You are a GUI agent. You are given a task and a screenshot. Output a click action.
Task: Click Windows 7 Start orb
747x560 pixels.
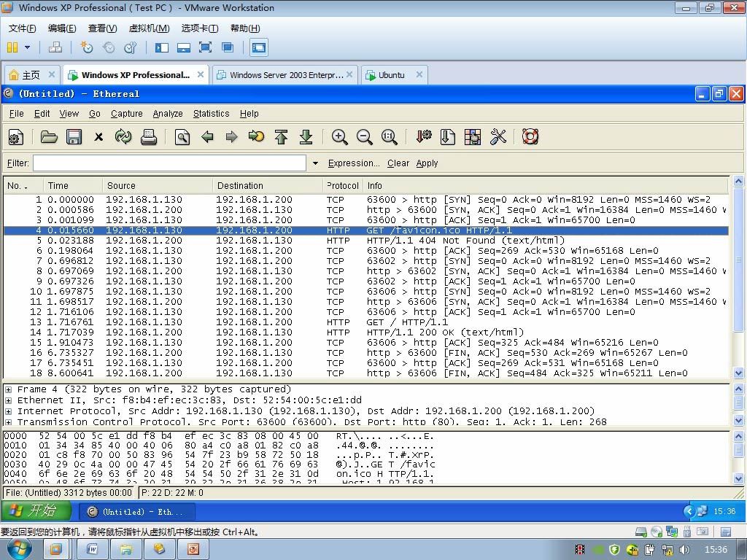(19, 549)
